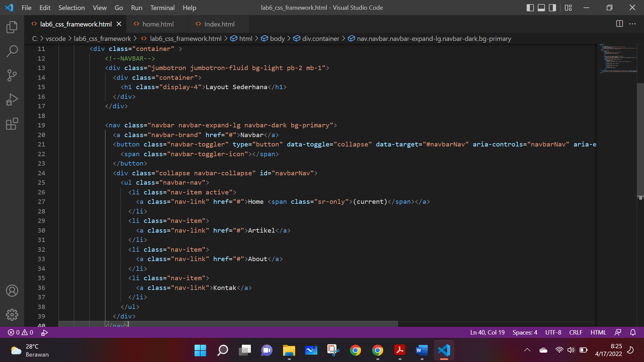Toggle the bottom panel visibility
The height and width of the screenshot is (362, 644).
[x=541, y=7]
